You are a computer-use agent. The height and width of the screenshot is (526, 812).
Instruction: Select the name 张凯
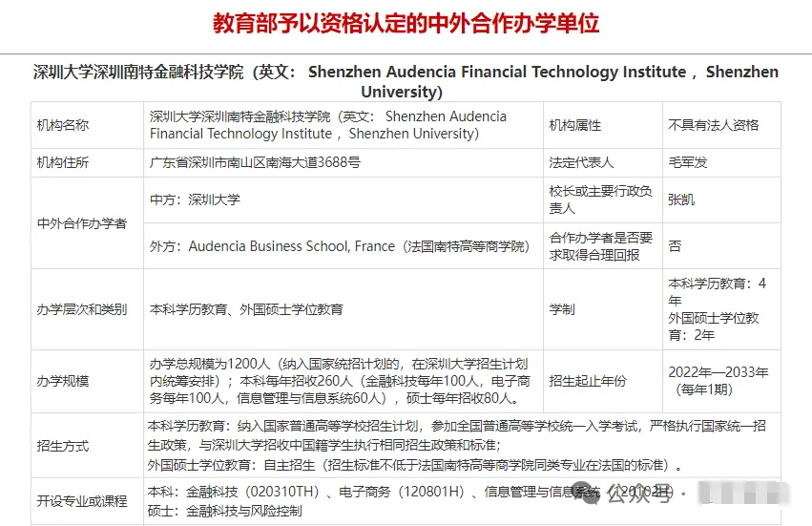click(x=681, y=200)
